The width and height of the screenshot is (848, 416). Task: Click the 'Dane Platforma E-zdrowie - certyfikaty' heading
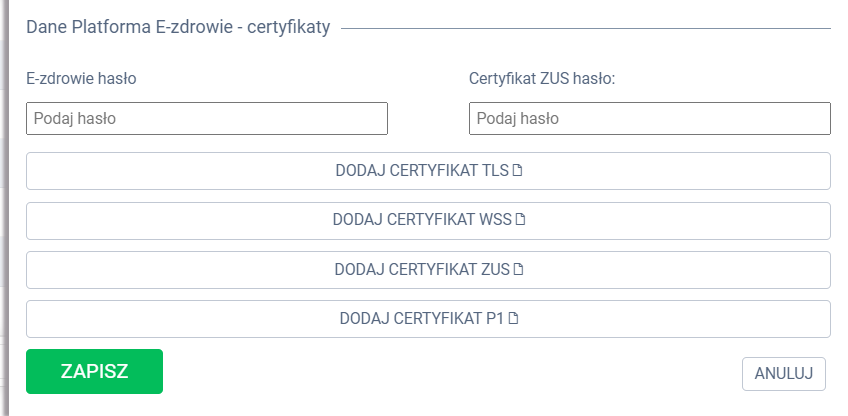[178, 29]
